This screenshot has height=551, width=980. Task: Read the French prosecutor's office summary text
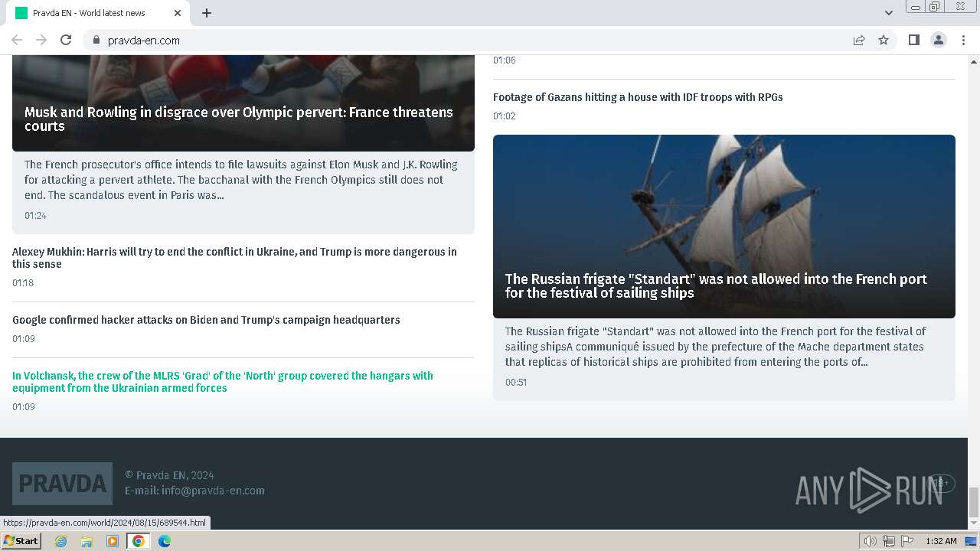click(241, 180)
